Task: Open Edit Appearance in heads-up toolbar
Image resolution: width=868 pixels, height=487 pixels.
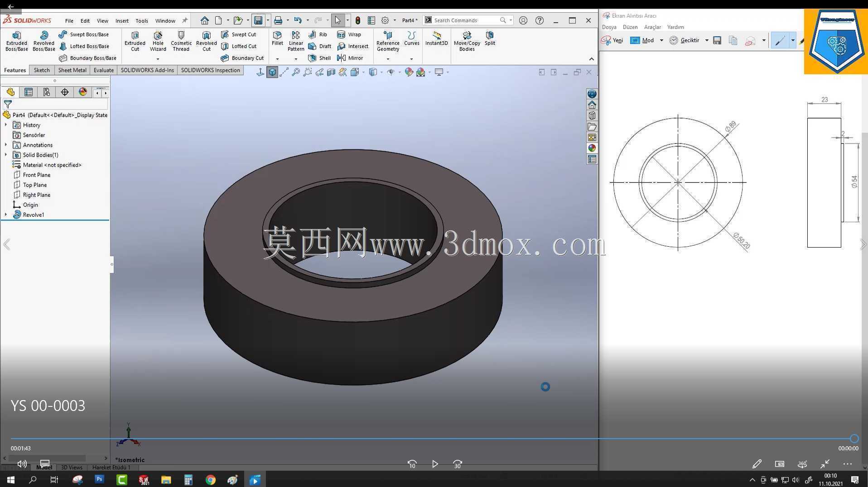Action: [409, 72]
